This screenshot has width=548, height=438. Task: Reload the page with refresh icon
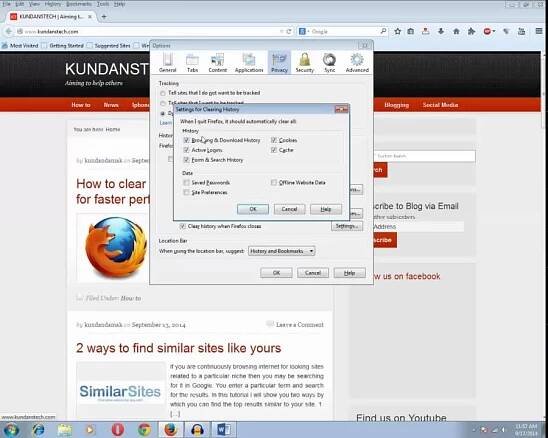[x=289, y=31]
